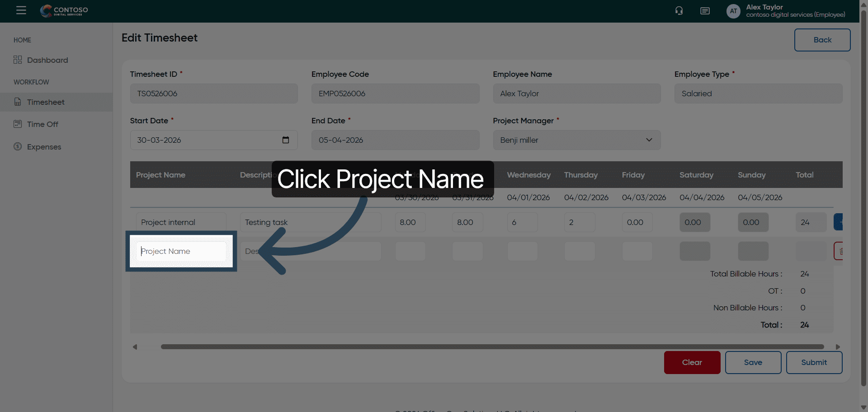Open the hamburger menu icon
The width and height of the screenshot is (868, 412).
click(x=21, y=10)
